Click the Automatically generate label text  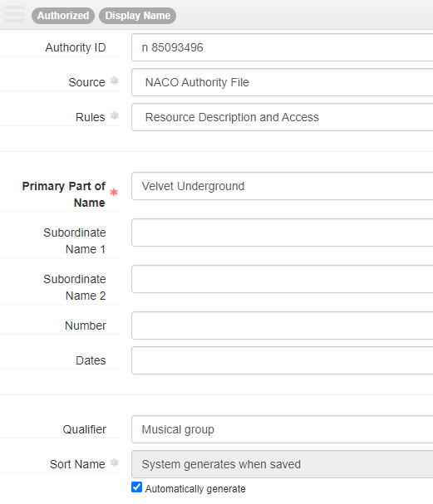pos(195,489)
